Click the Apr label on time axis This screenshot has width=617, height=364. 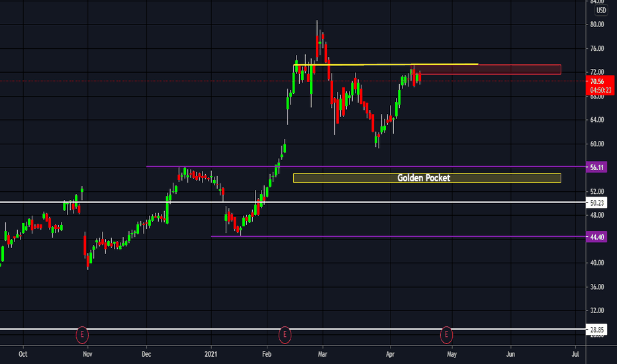point(390,354)
